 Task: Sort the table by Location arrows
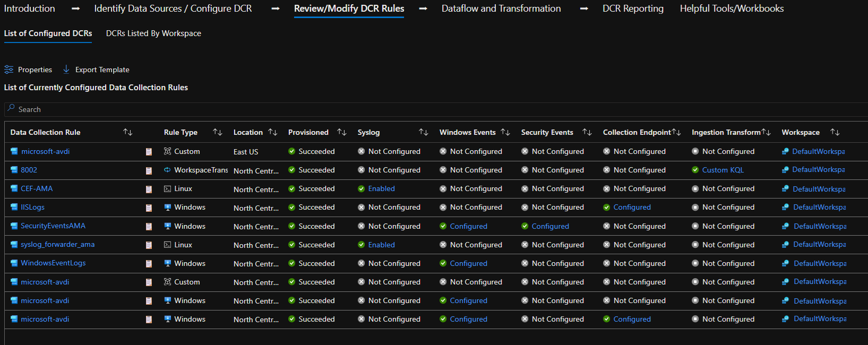click(x=273, y=132)
